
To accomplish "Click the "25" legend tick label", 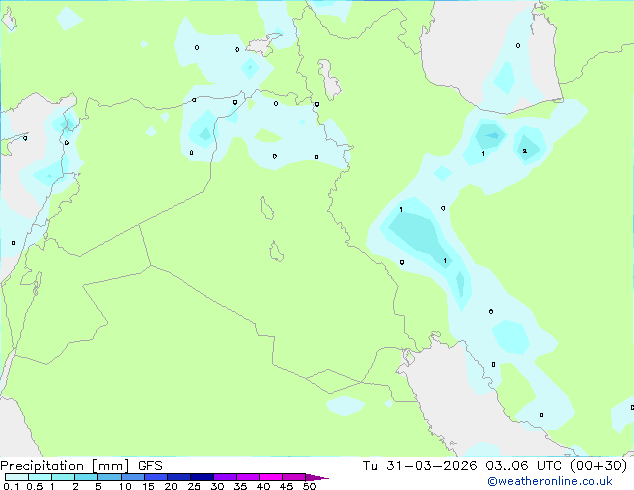I will pyautogui.click(x=194, y=486).
